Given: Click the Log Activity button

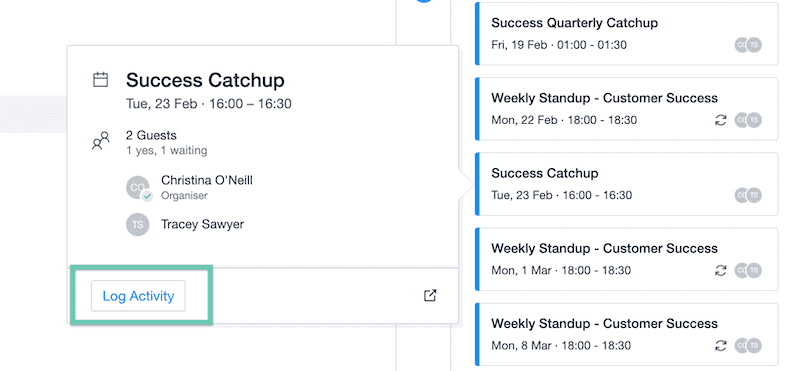Looking at the screenshot, I should 138,296.
